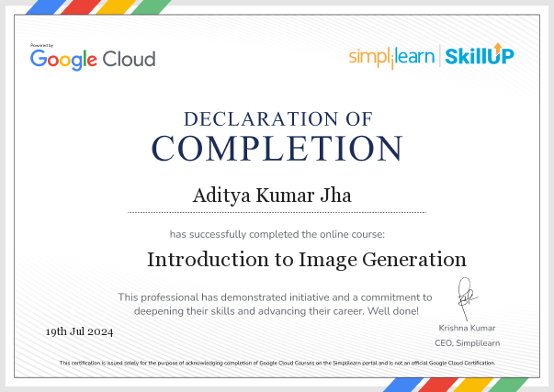
Task: Click "has successfully completed the online course" text
Action: [277, 232]
